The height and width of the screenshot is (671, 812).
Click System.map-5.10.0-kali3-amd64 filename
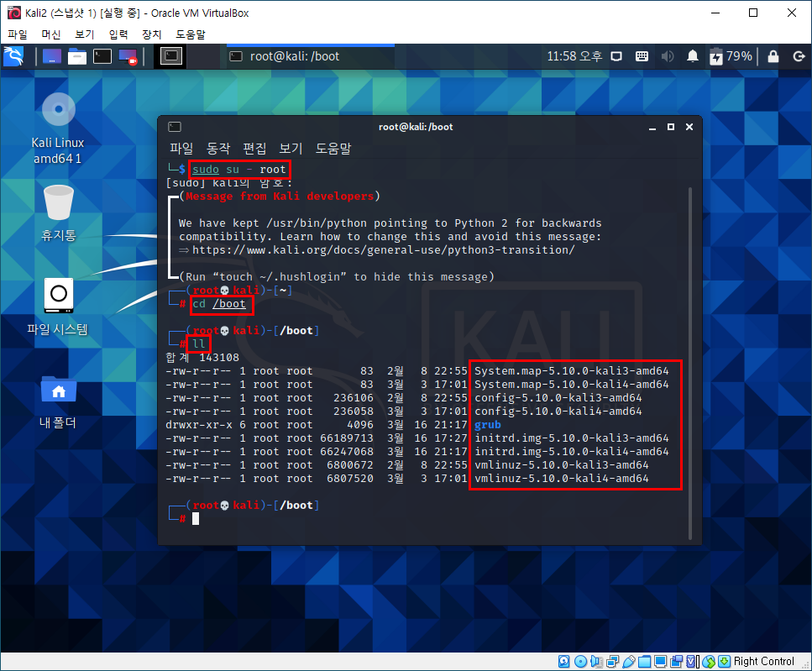[572, 371]
